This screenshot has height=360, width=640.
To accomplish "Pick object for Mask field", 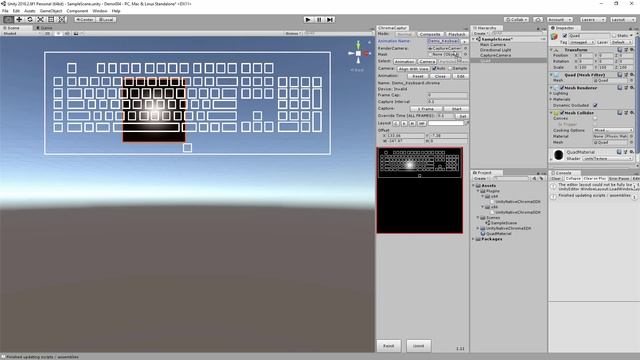I will (465, 54).
